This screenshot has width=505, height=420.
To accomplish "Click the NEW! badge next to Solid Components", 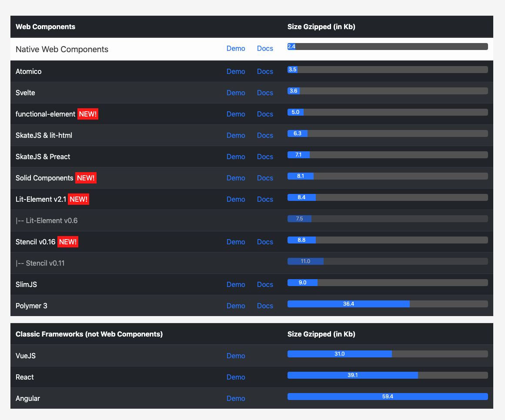I will click(86, 178).
